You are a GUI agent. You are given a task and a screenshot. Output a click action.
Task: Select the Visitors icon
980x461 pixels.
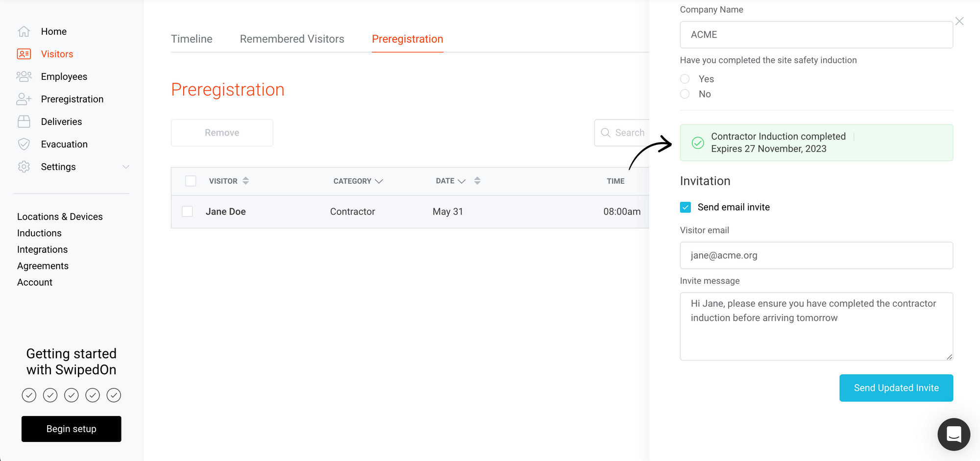tap(24, 53)
